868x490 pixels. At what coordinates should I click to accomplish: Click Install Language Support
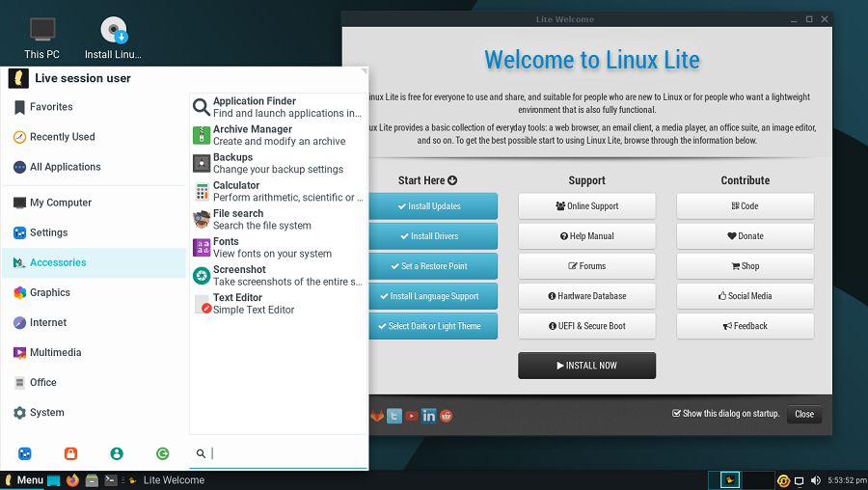pyautogui.click(x=433, y=296)
